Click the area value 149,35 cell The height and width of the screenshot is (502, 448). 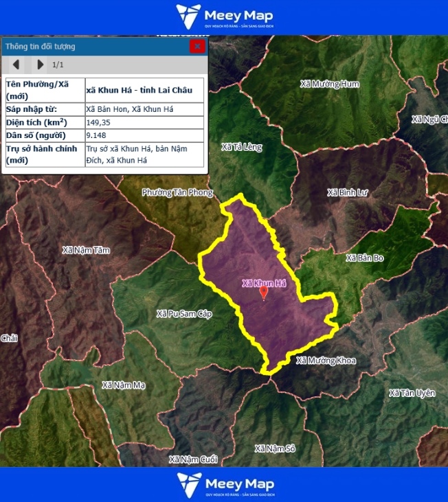click(x=144, y=122)
